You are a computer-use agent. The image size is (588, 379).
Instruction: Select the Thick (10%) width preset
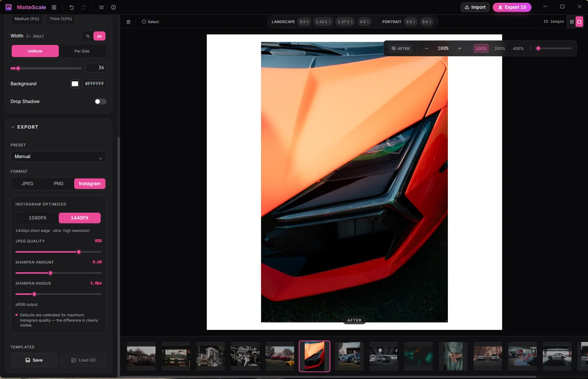pos(61,19)
